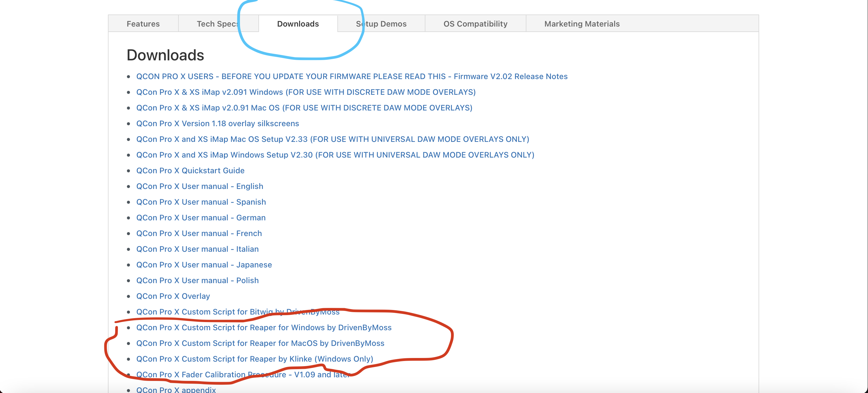The height and width of the screenshot is (393, 868).
Task: Open QCon Pro X Quickstart Guide
Action: pyautogui.click(x=190, y=170)
